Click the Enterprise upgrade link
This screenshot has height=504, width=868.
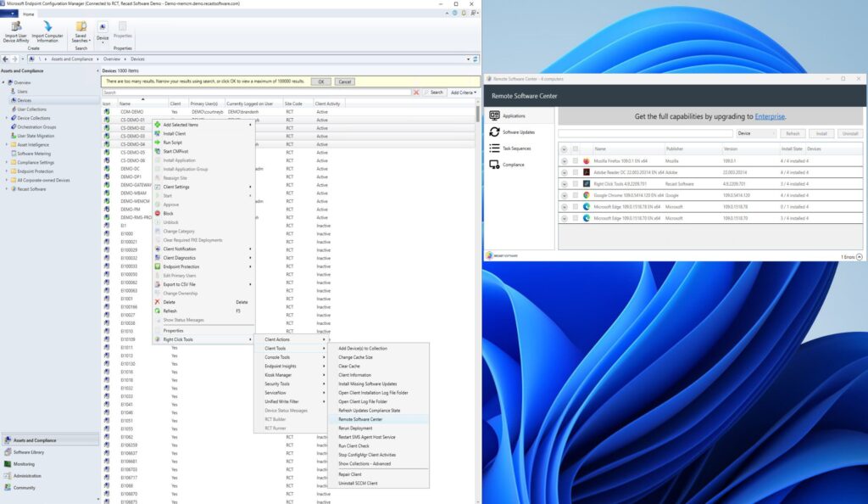pos(771,116)
